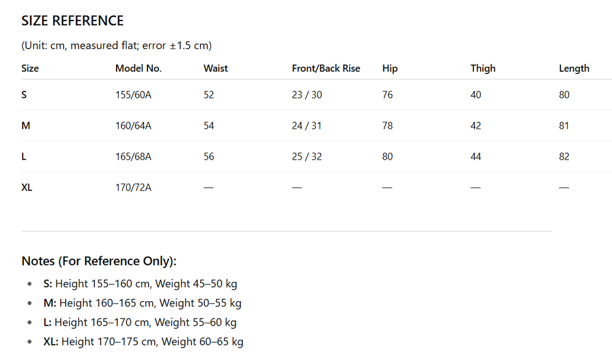Screen dimensions: 612x364
Task: Select the XL size row label
Action: coord(27,188)
